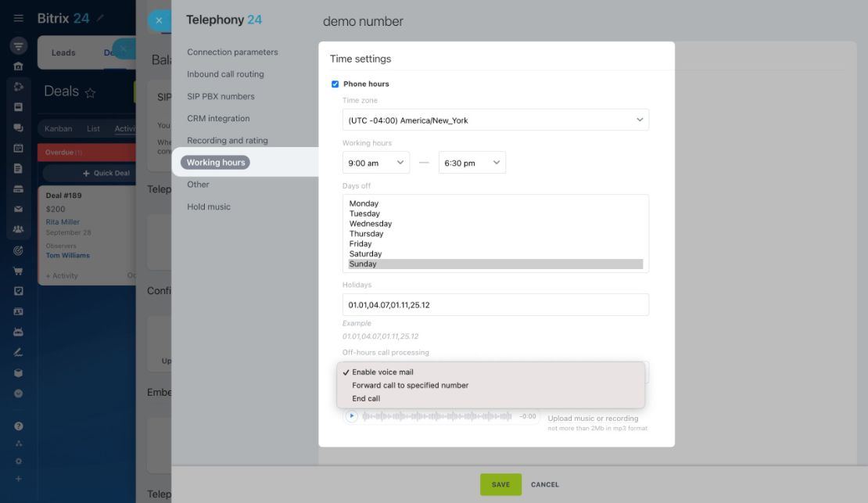This screenshot has height=503, width=868.
Task: Go to Connection parameters section
Action: [232, 52]
